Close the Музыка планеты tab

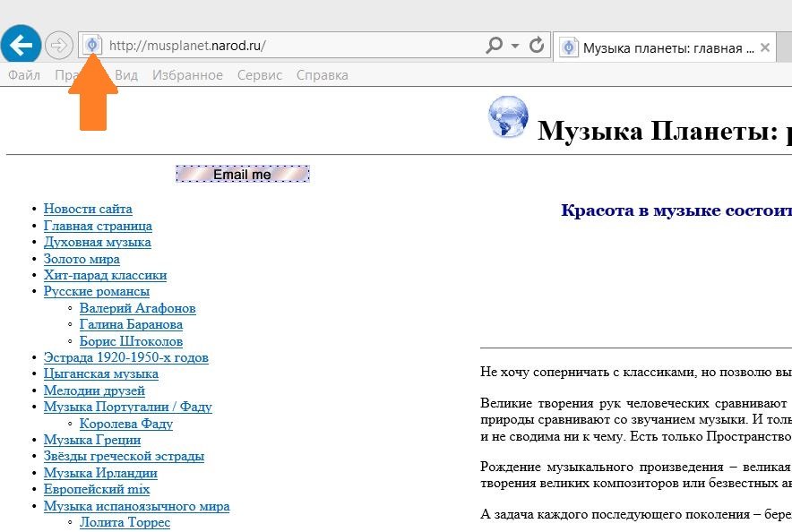pyautogui.click(x=765, y=47)
